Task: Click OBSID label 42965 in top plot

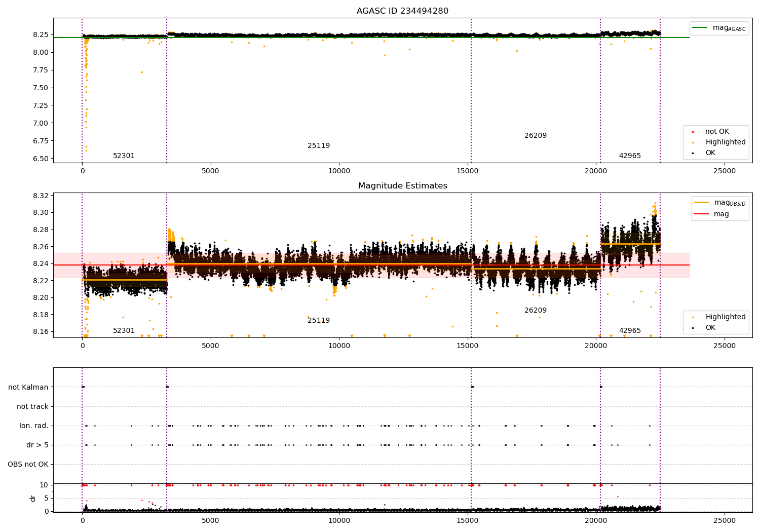Action: pos(630,156)
